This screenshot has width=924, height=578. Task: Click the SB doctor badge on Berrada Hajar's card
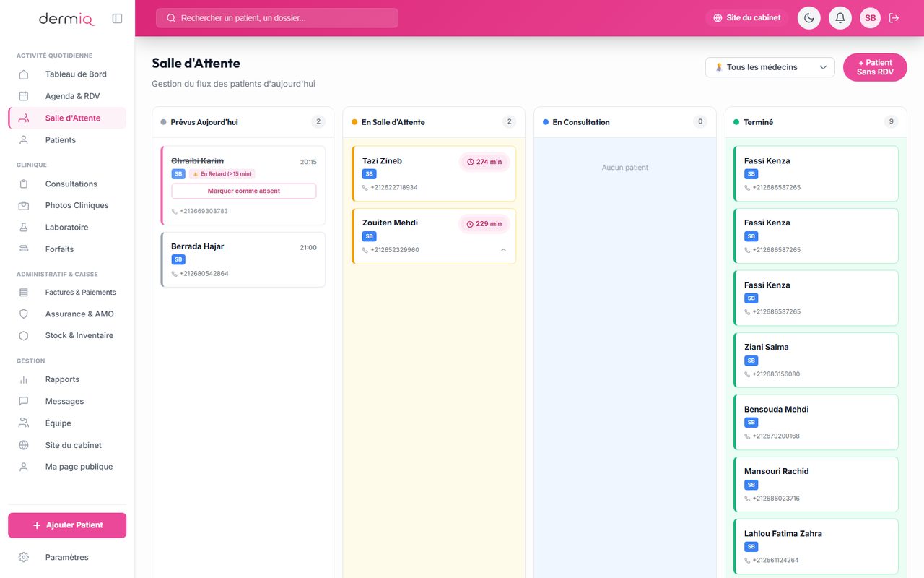(x=178, y=259)
